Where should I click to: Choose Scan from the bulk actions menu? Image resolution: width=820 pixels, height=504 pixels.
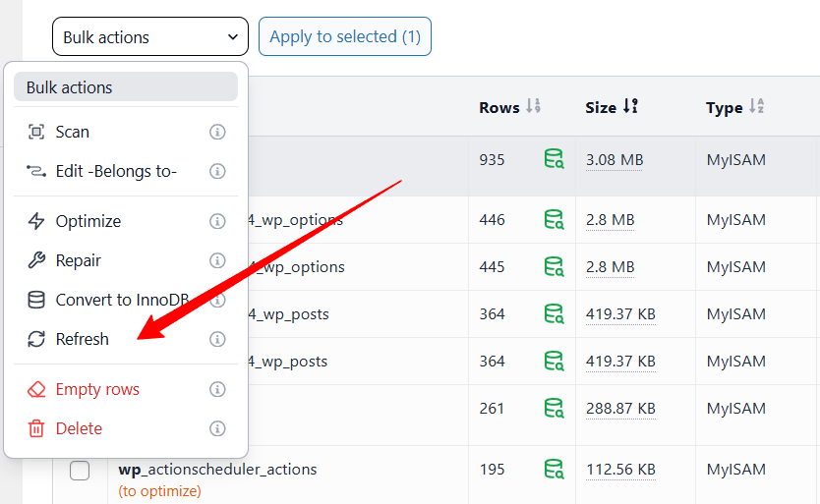pyautogui.click(x=126, y=132)
